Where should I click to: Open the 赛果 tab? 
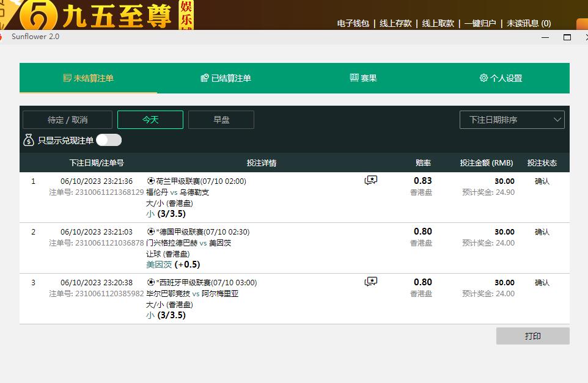pos(363,78)
